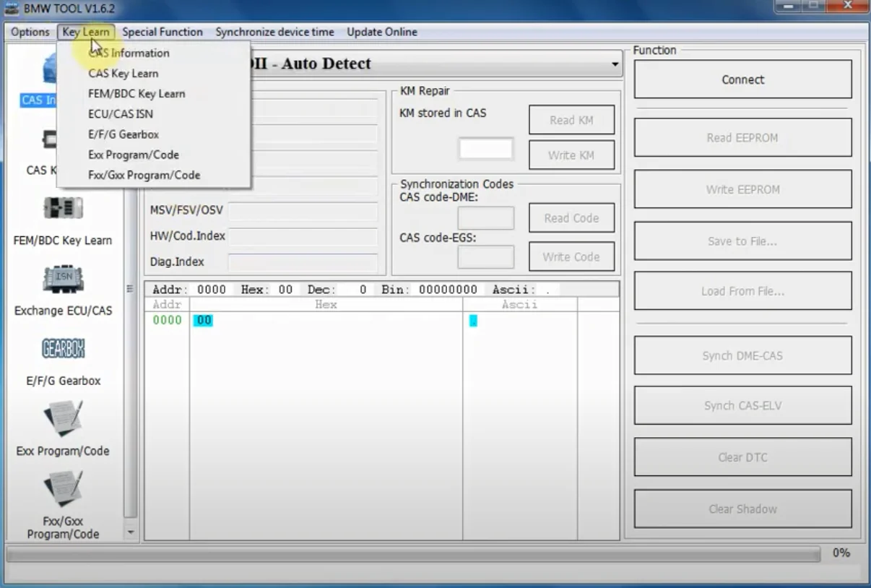
Task: Expand the Auto Detect connection dropdown arrow
Action: (615, 64)
